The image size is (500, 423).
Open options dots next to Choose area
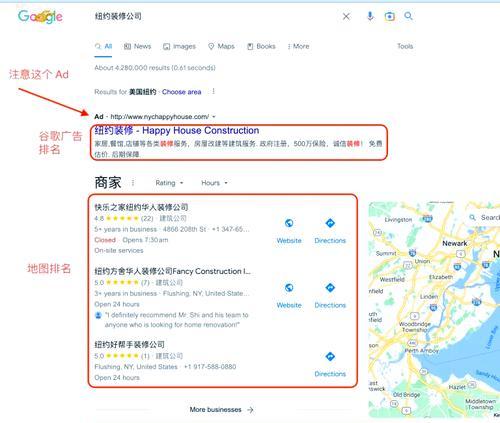[x=213, y=91]
